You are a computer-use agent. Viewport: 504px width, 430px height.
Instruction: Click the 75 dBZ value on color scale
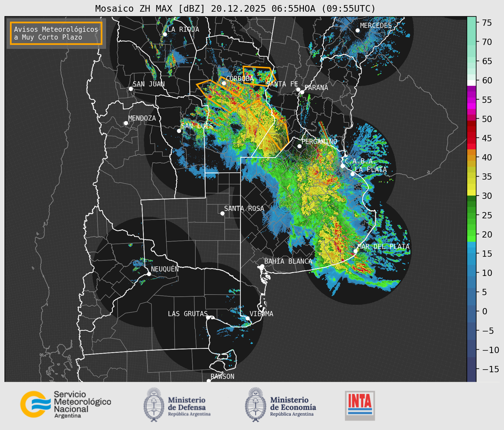coord(487,23)
